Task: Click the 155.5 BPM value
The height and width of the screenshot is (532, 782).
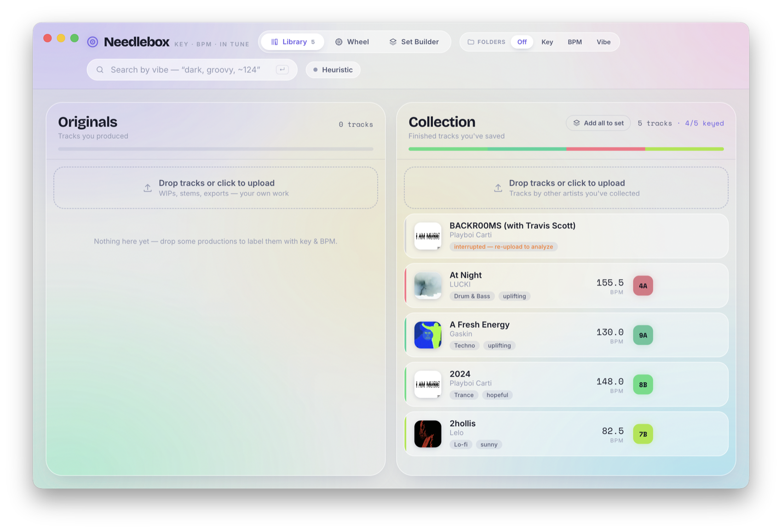Action: click(x=610, y=283)
